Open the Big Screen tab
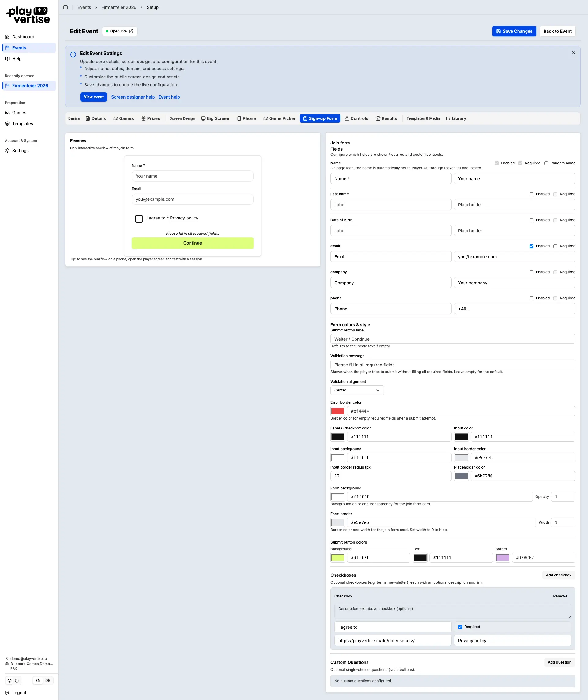 pos(215,118)
